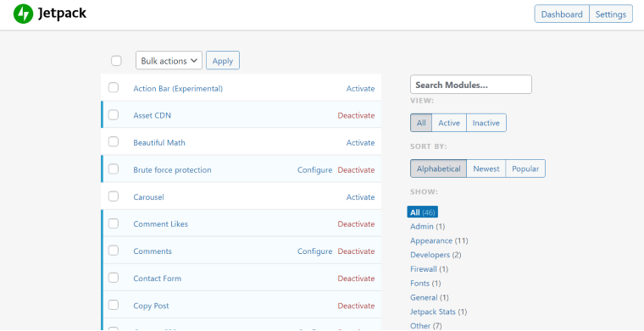This screenshot has width=644, height=331.
Task: Filter by Admin (1) category
Action: 427,226
